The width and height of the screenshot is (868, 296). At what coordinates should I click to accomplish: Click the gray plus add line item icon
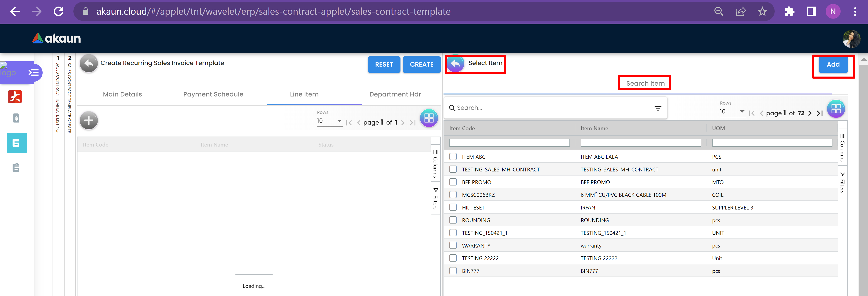tap(89, 120)
